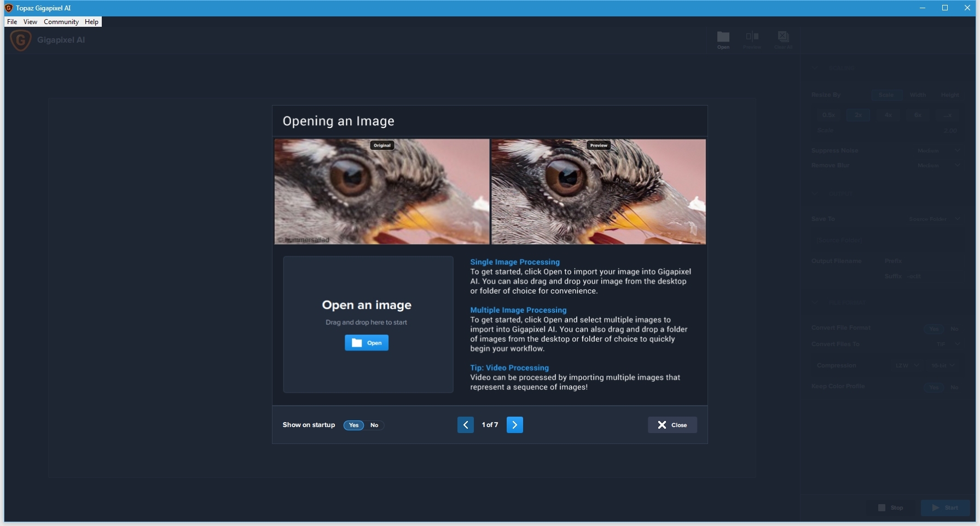Open the Remove Blur dropdown
The width and height of the screenshot is (980, 526).
coord(938,165)
